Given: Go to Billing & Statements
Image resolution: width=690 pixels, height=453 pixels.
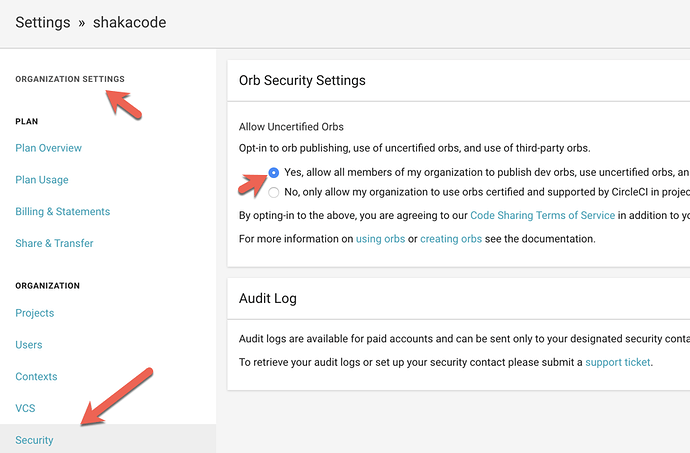Looking at the screenshot, I should pos(62,212).
